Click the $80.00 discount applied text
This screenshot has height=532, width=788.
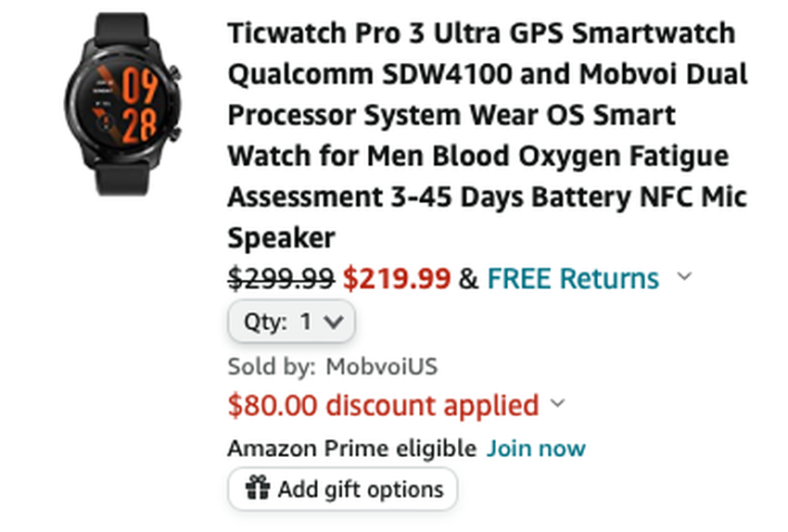pyautogui.click(x=383, y=405)
